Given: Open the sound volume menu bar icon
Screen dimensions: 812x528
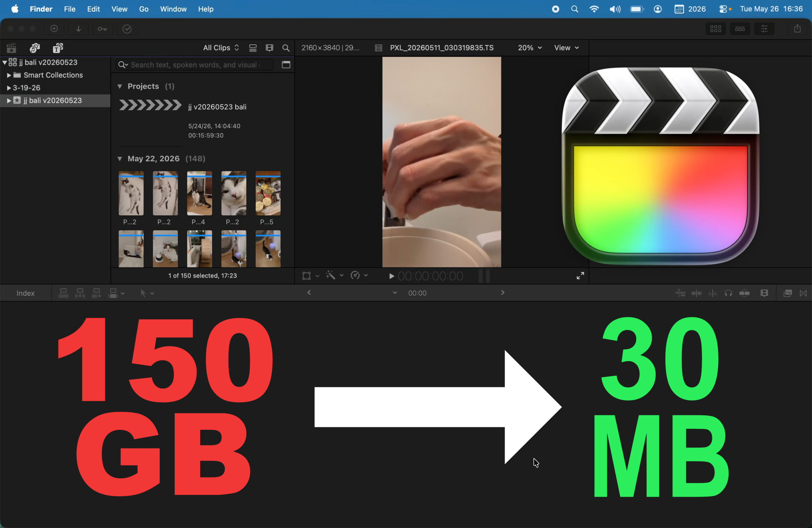Looking at the screenshot, I should click(x=615, y=9).
